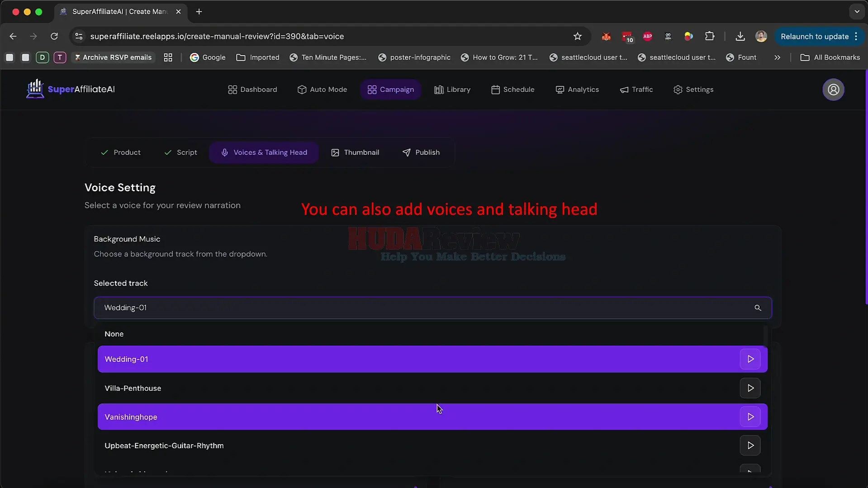View site information icon in address bar
Screen dimensions: 868x488
click(x=79, y=36)
